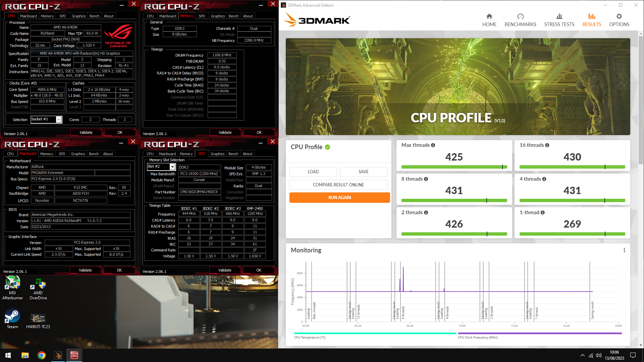
Task: Open the About tab in the SPD window
Action: click(248, 154)
